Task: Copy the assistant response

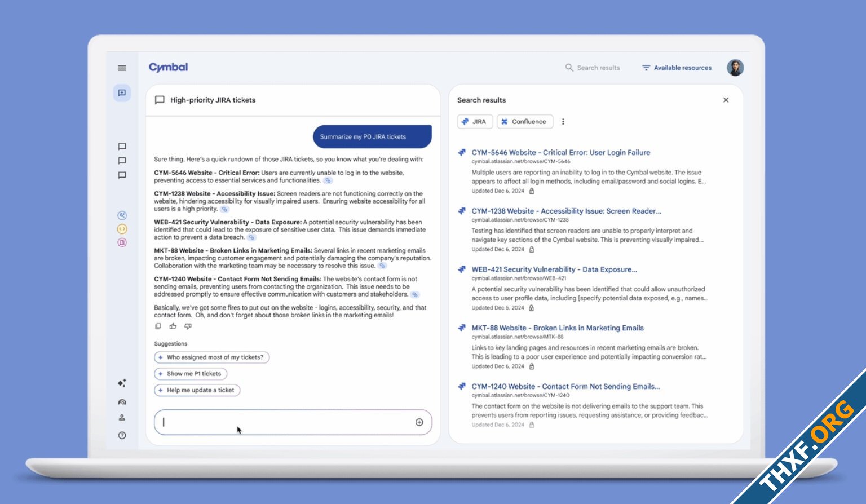Action: [x=158, y=326]
